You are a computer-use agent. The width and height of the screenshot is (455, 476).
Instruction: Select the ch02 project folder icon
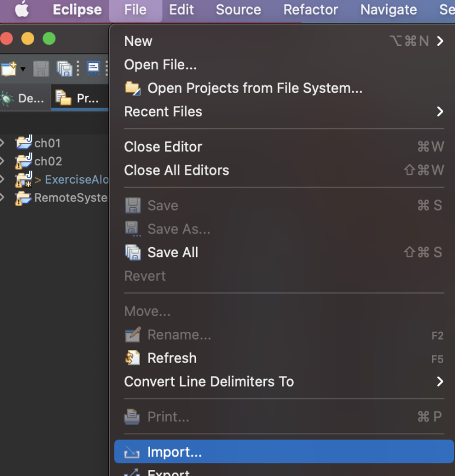tap(24, 161)
